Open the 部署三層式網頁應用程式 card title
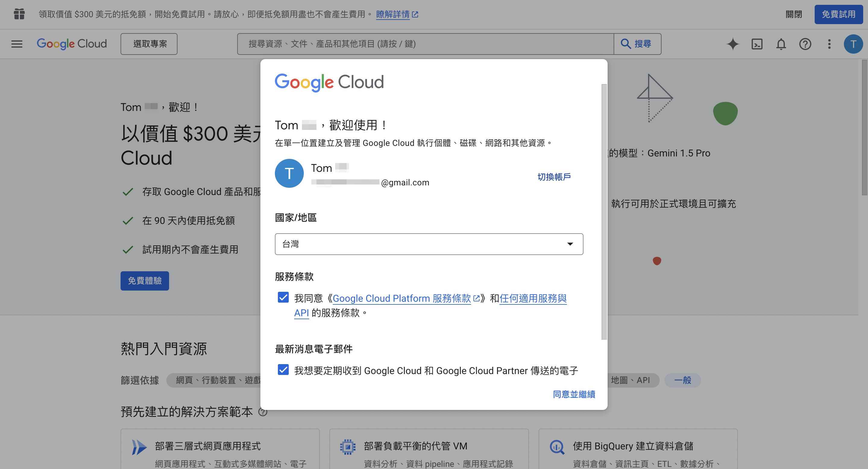 click(208, 446)
